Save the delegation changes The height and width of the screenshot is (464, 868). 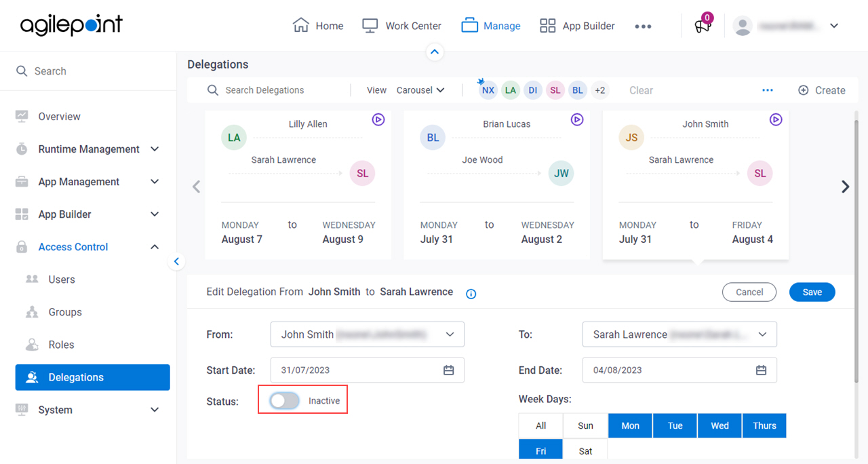(x=812, y=292)
